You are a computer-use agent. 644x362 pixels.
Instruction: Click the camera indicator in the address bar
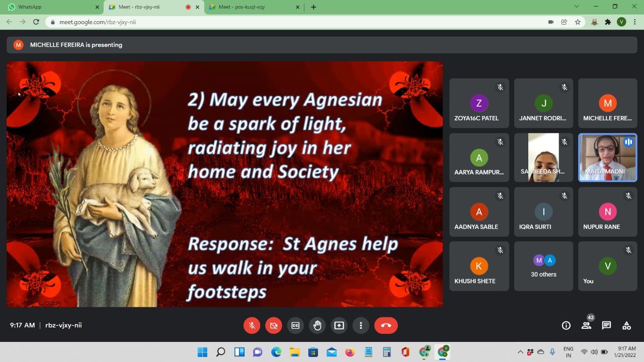[x=551, y=22]
